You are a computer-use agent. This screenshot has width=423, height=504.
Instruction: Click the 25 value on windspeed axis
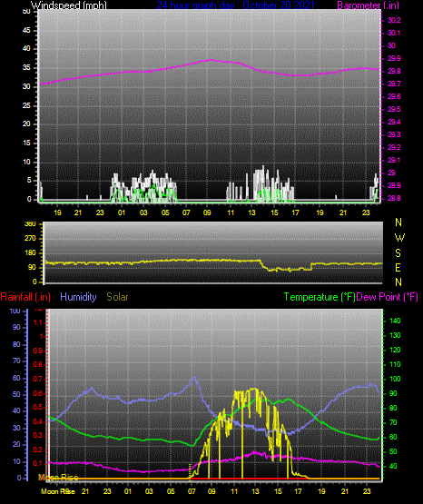[26, 105]
